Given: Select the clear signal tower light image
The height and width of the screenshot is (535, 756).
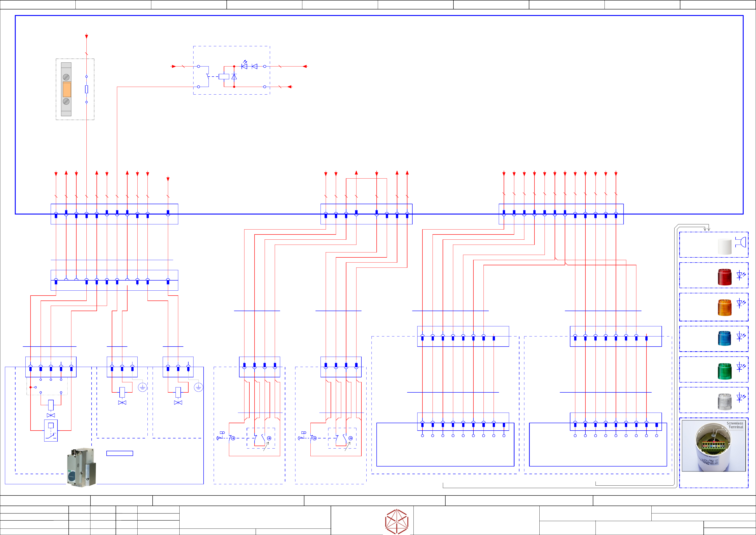Looking at the screenshot, I should coord(724,402).
